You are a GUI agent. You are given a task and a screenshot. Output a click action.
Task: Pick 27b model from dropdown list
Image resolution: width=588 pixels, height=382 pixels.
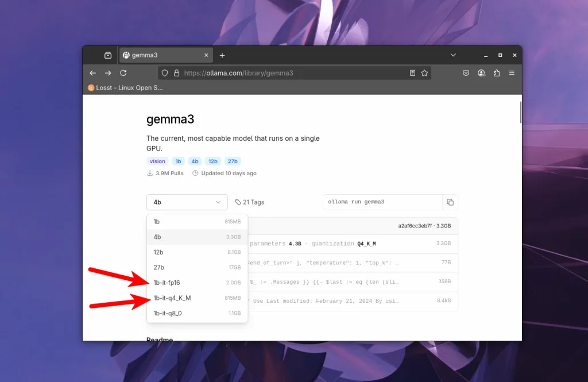click(x=197, y=268)
